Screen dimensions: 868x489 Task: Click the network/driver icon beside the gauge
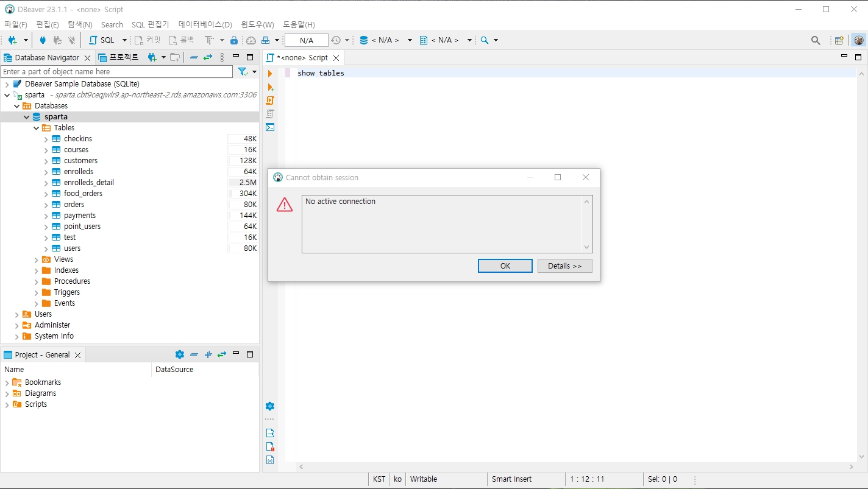point(266,40)
